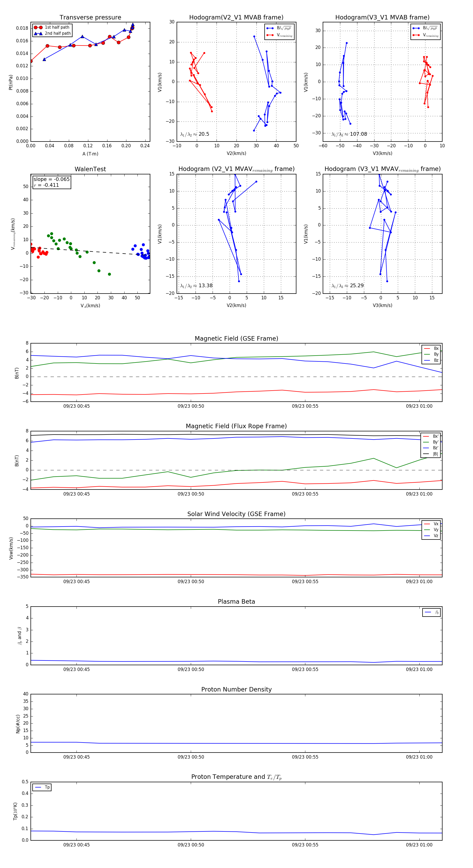Click the "V_A(km/s)" x-axis label of WalenTest
Image resolution: width=473 pixels, height=868 pixels.
tap(90, 306)
